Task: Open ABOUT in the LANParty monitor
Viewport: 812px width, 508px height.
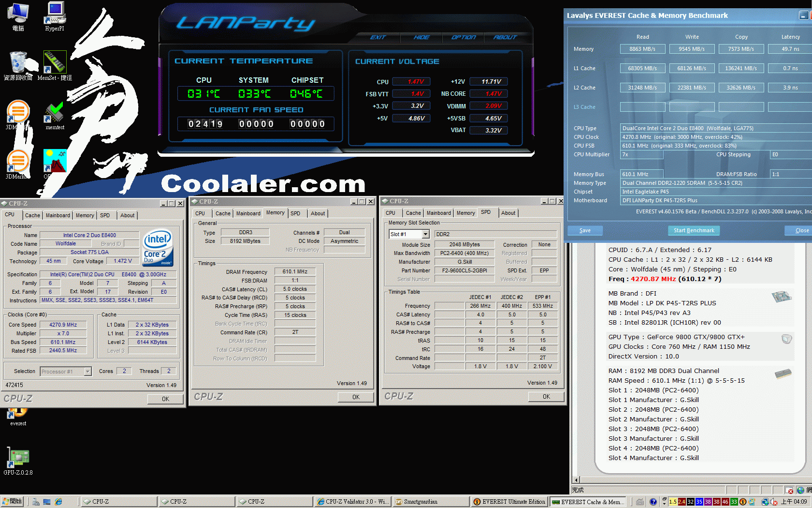Action: (x=505, y=37)
